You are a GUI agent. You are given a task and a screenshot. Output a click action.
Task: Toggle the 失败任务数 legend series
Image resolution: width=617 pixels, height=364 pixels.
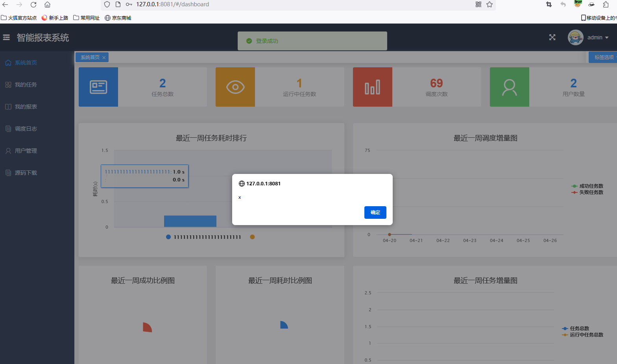(587, 192)
